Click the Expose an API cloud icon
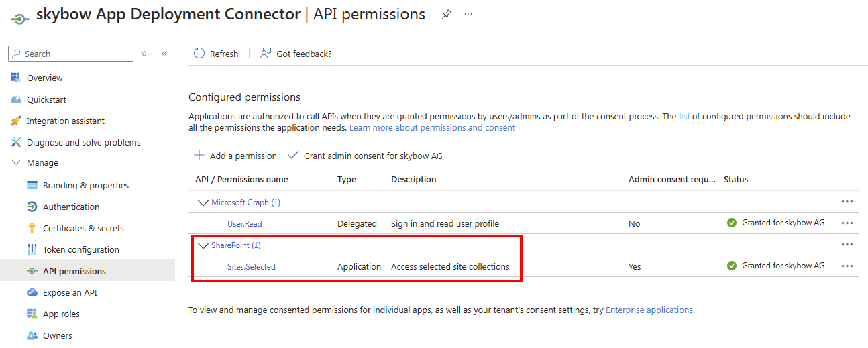 pos(32,292)
